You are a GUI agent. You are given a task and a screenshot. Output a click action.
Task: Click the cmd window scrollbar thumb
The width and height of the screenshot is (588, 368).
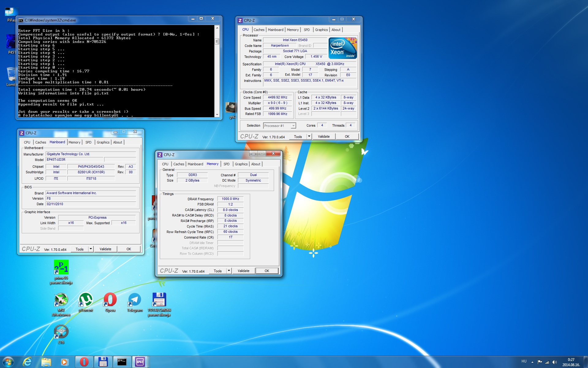217,41
